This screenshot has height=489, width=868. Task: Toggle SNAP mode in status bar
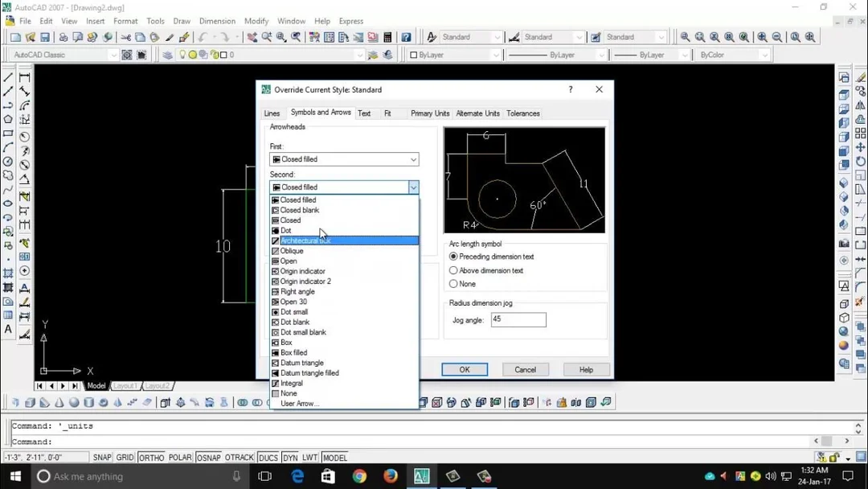tap(102, 458)
